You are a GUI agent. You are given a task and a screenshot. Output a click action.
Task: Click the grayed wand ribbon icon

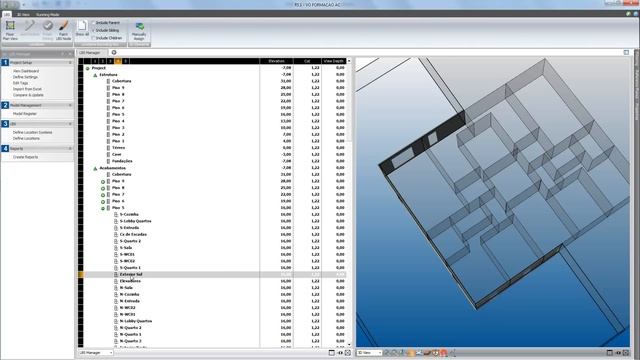point(29,26)
